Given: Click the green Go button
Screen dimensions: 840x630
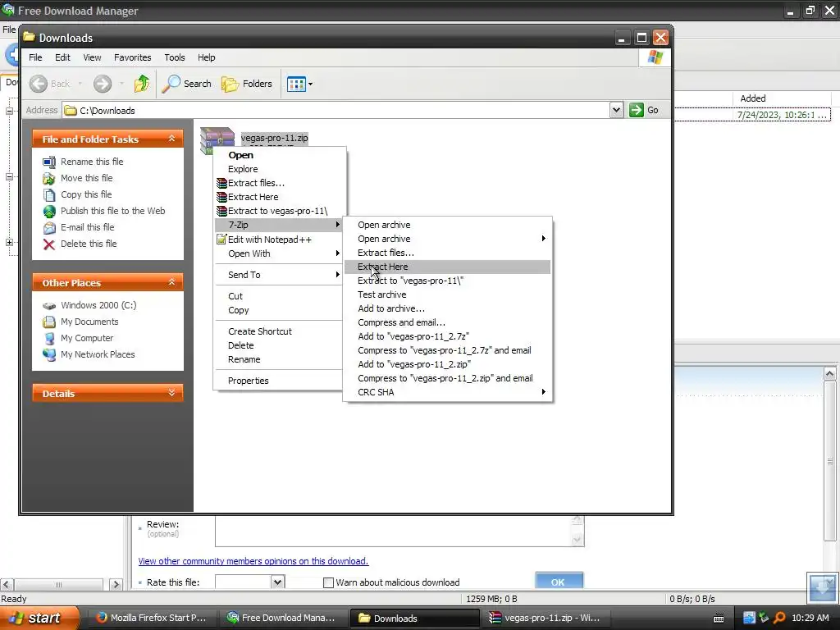Looking at the screenshot, I should point(645,110).
